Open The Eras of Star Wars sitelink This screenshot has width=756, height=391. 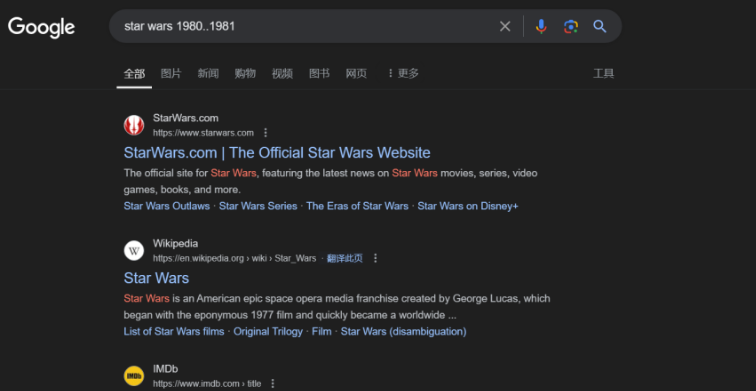[x=357, y=206]
